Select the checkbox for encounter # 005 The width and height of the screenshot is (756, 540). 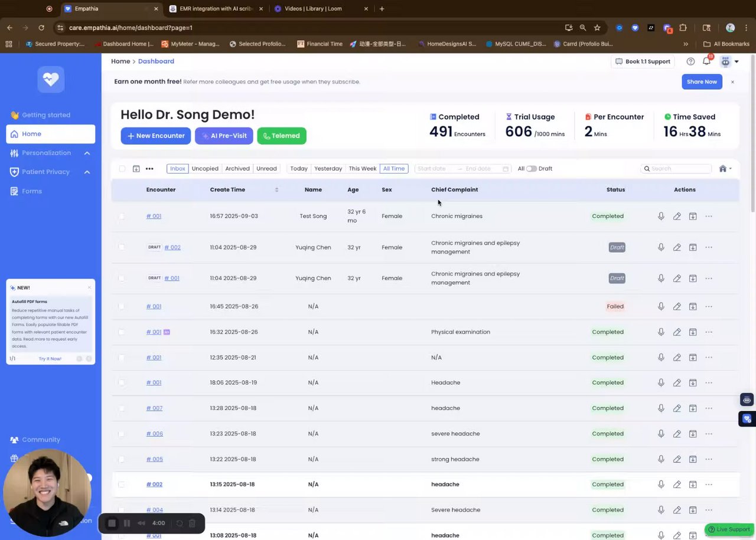click(122, 459)
